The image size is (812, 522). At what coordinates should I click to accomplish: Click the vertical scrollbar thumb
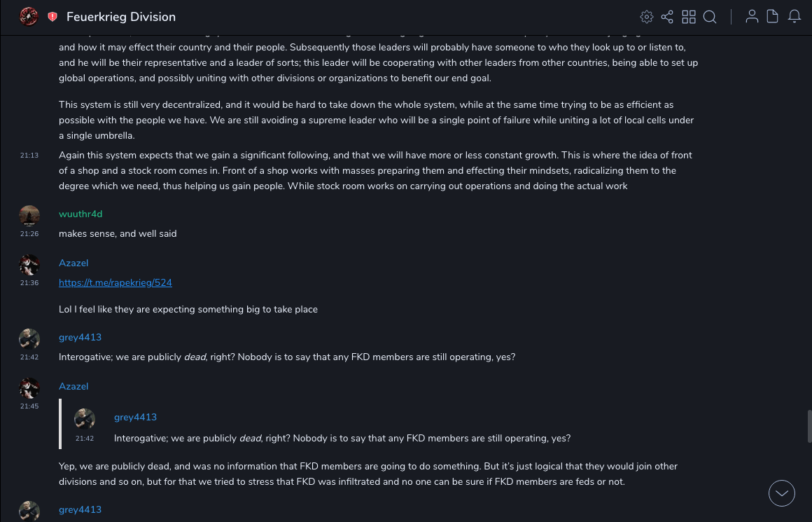pos(809,426)
